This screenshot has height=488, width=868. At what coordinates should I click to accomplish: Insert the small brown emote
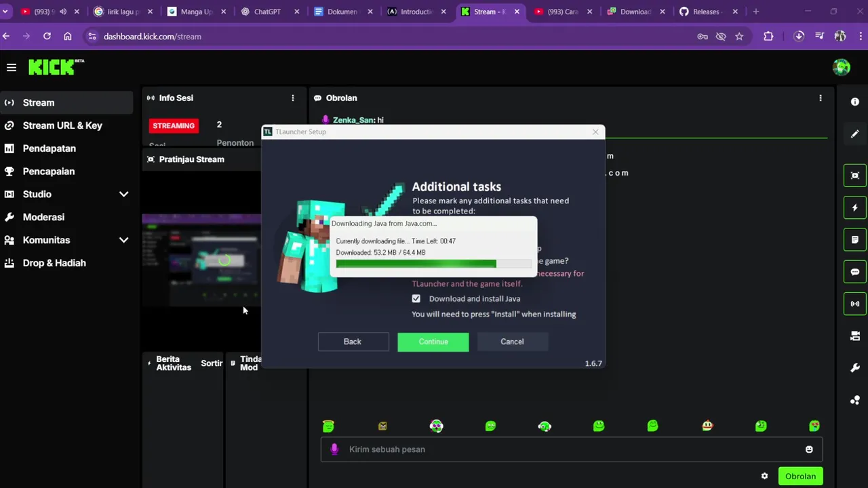point(382,426)
